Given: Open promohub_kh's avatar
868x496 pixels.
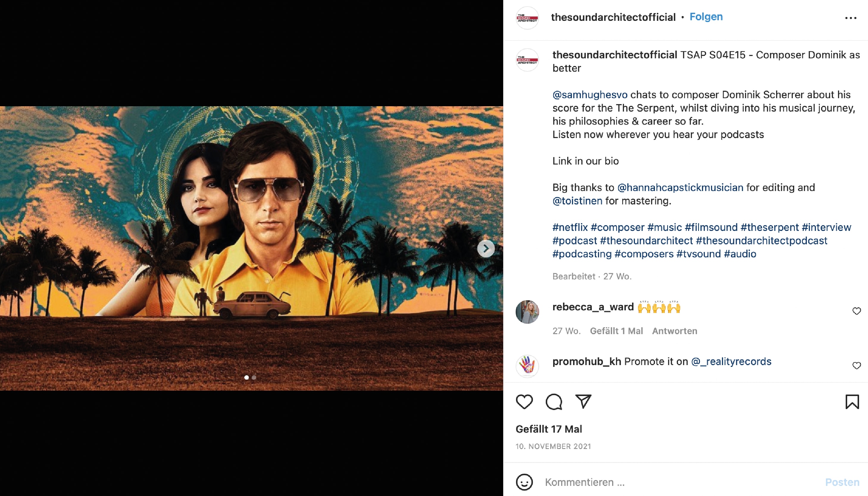Looking at the screenshot, I should 527,366.
